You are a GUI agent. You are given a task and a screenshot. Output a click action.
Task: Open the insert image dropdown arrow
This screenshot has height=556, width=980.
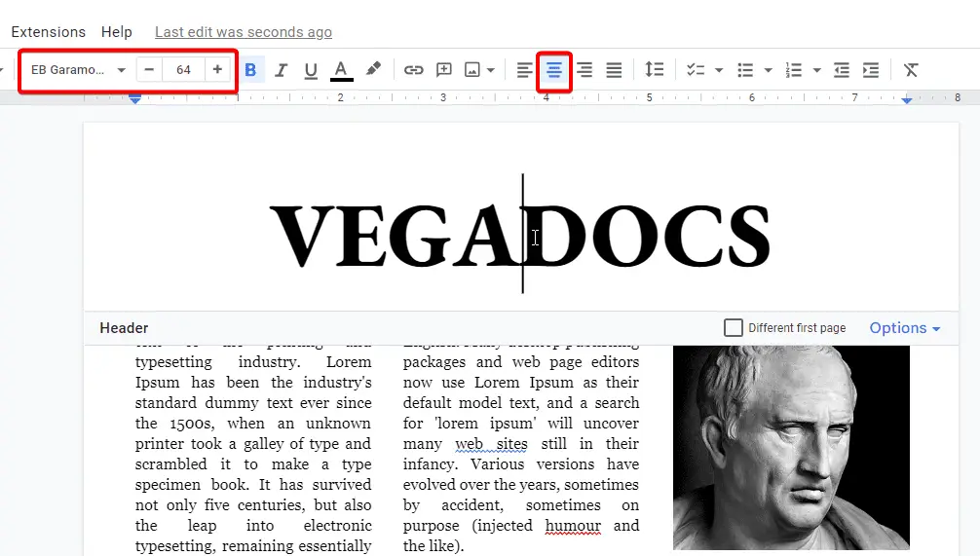(491, 70)
